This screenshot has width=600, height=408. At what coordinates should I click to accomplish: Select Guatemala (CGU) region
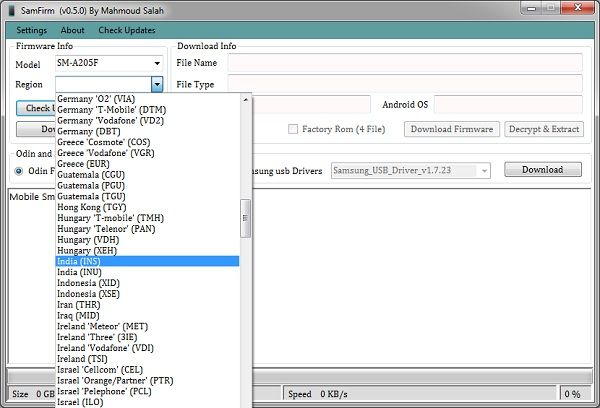[147, 175]
